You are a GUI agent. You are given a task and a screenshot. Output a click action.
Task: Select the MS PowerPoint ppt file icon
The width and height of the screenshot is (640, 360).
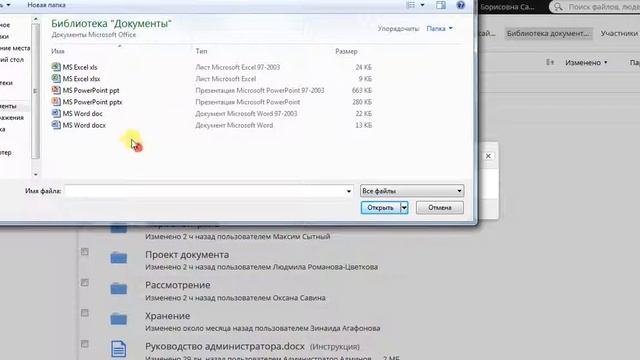pyautogui.click(x=56, y=90)
